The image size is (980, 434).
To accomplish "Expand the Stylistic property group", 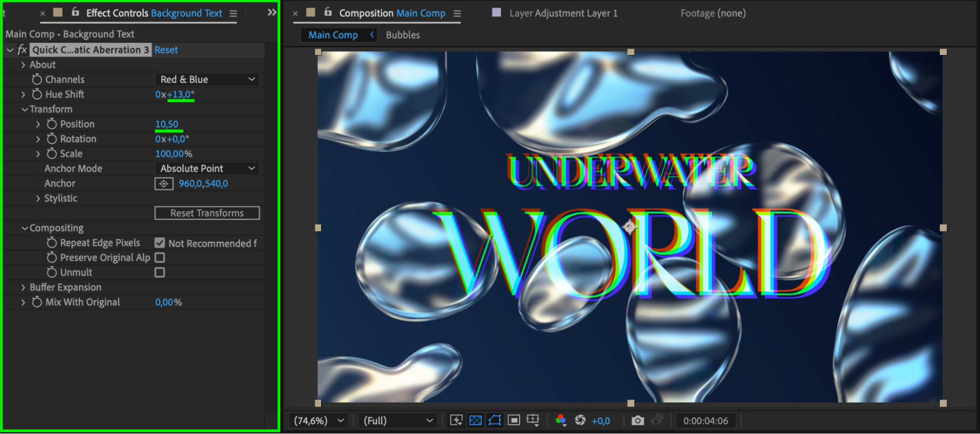I will 38,198.
